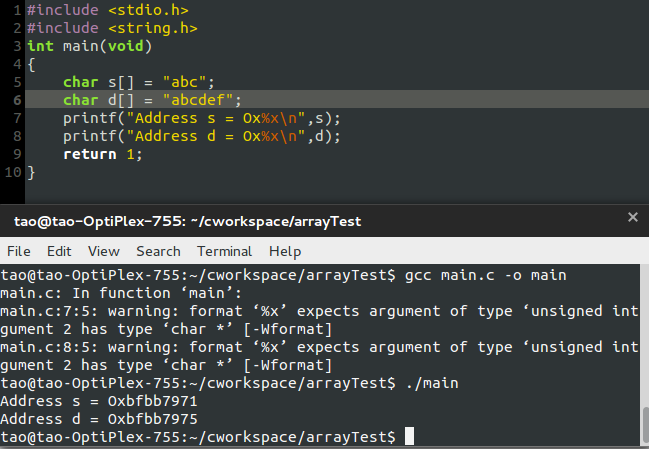Click the printf line for 'Address d'
649x449 pixels.
coord(202,136)
